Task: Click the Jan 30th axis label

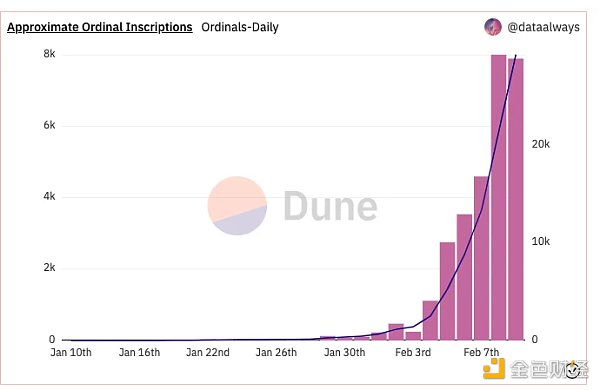Action: [344, 352]
